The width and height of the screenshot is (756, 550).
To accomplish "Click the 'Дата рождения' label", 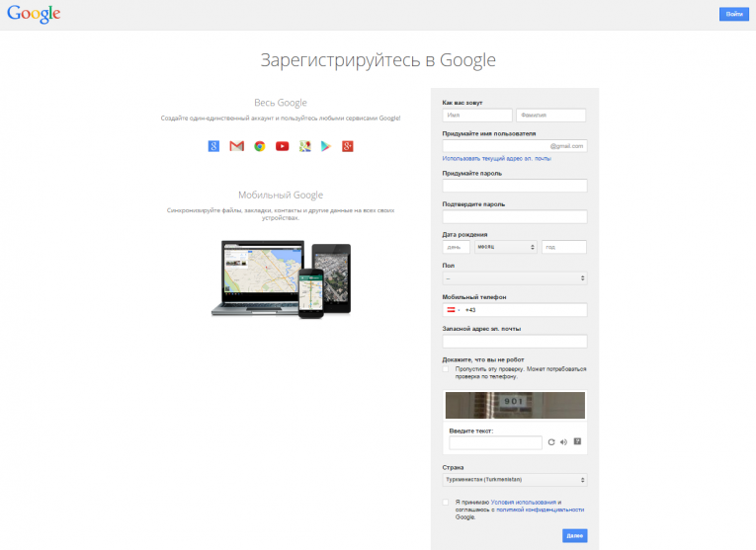I will click(464, 235).
